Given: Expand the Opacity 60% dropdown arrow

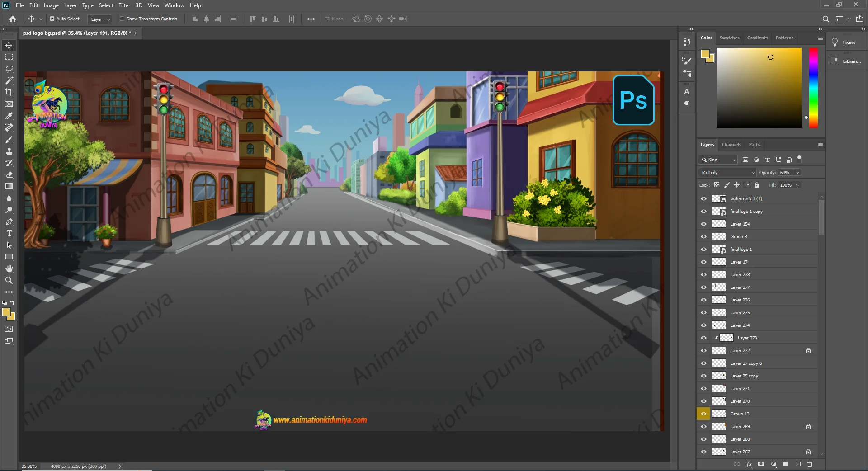Looking at the screenshot, I should point(797,173).
